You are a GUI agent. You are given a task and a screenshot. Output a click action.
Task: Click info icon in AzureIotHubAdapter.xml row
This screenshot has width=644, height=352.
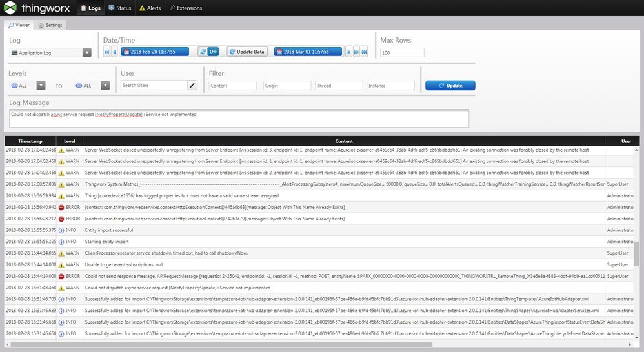pos(61,300)
